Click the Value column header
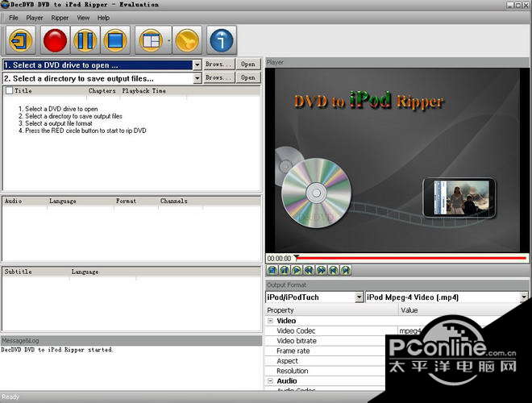 pos(409,310)
